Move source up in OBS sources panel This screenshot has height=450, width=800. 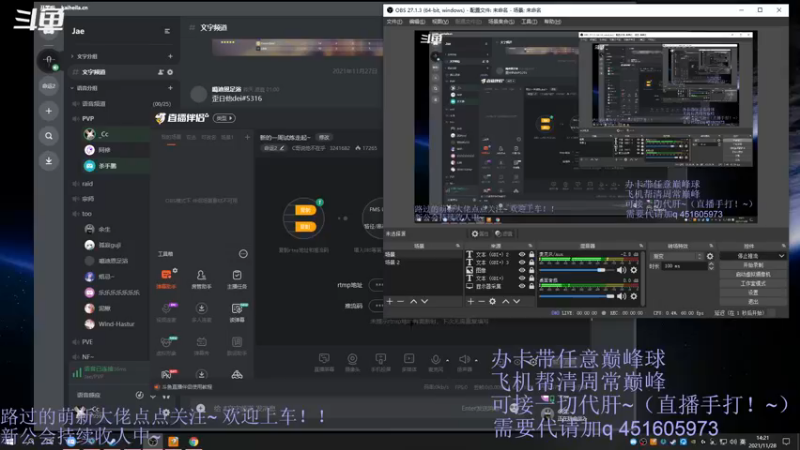[x=506, y=302]
